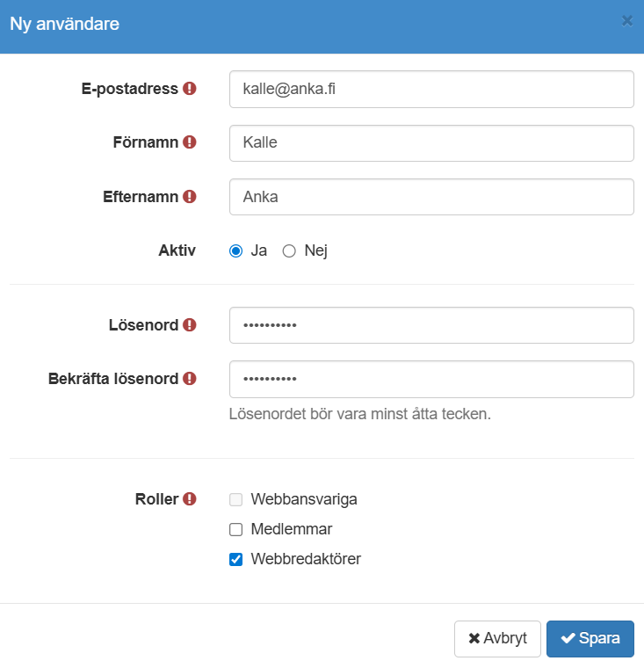The height and width of the screenshot is (668, 644).
Task: Click the E-postadress input field
Action: (x=431, y=89)
